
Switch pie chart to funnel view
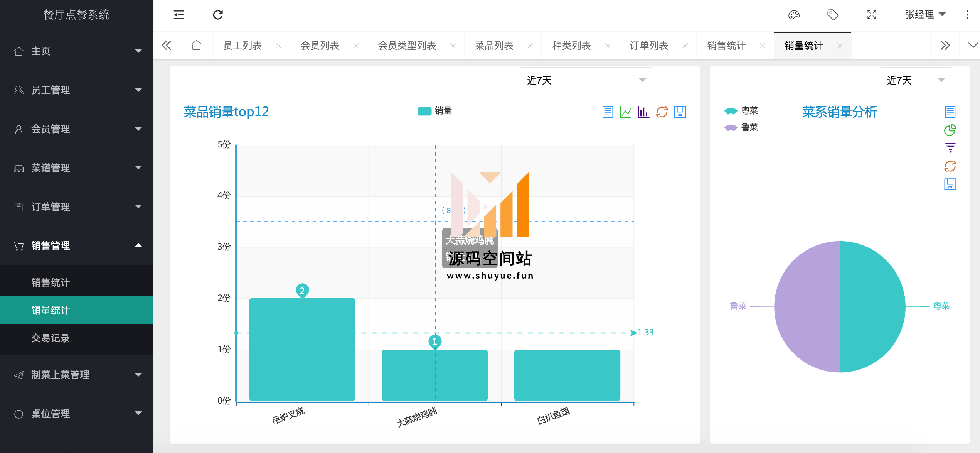click(950, 148)
